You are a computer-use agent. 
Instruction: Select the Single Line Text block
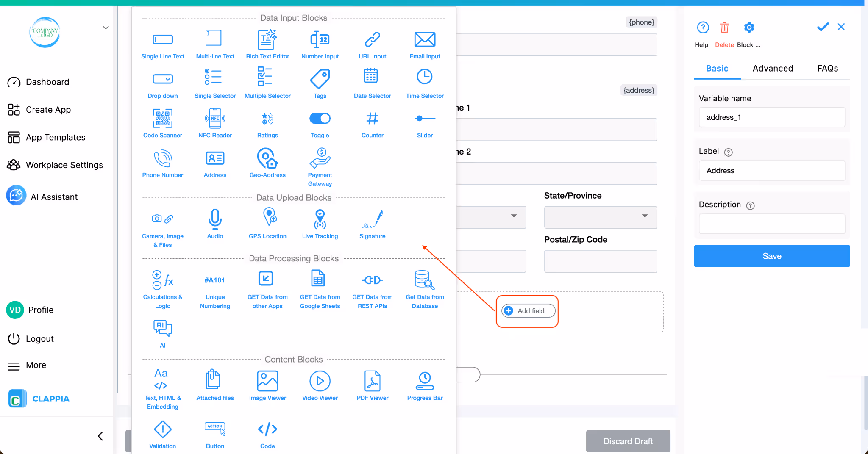(163, 44)
